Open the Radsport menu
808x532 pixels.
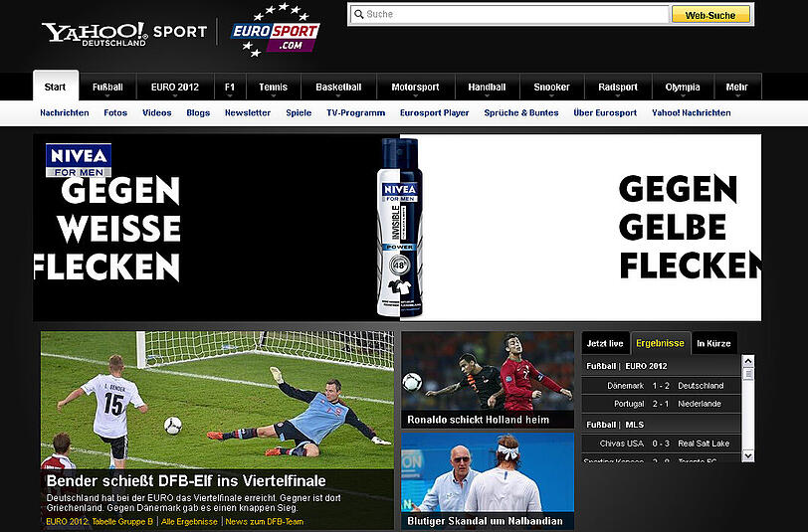[x=618, y=88]
